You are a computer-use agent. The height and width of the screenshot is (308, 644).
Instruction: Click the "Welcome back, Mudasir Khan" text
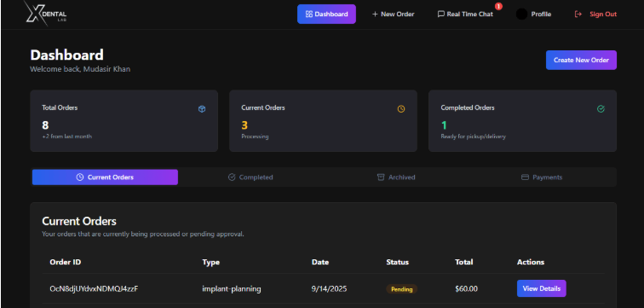(80, 69)
